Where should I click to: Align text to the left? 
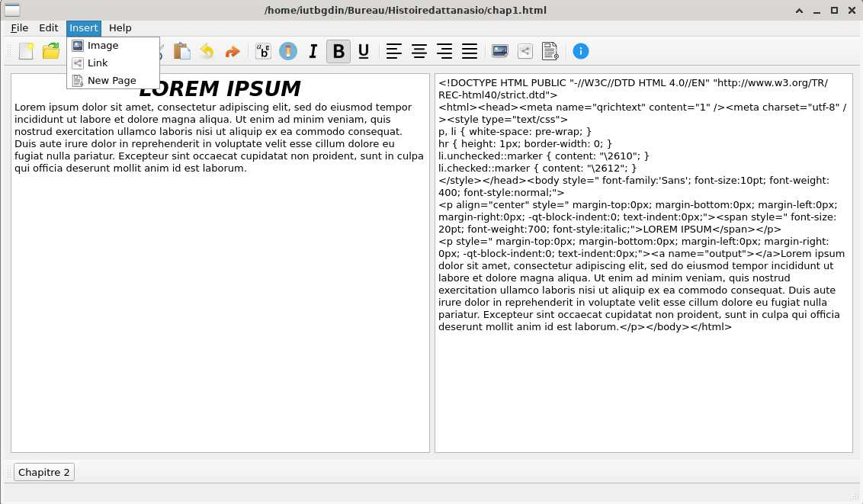pos(393,51)
